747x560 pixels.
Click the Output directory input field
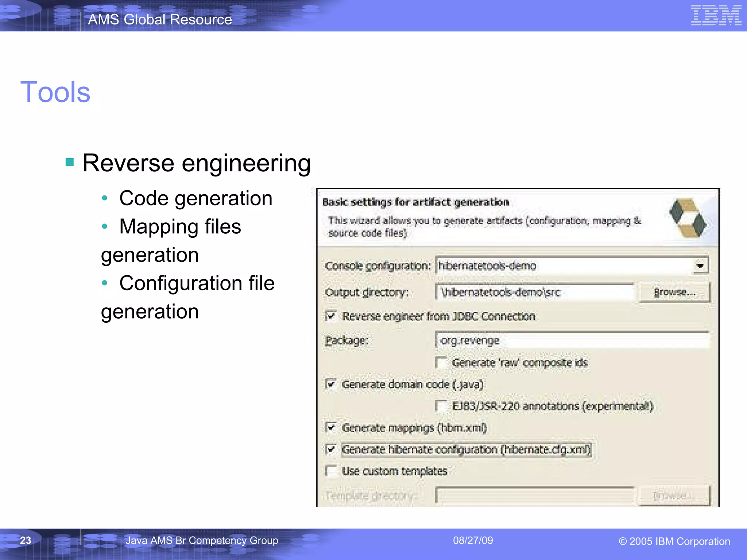(535, 292)
